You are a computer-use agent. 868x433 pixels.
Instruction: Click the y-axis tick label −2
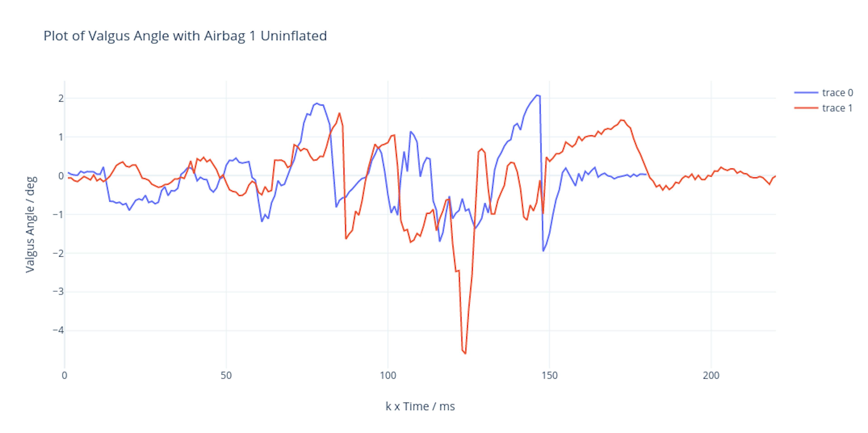(x=58, y=253)
